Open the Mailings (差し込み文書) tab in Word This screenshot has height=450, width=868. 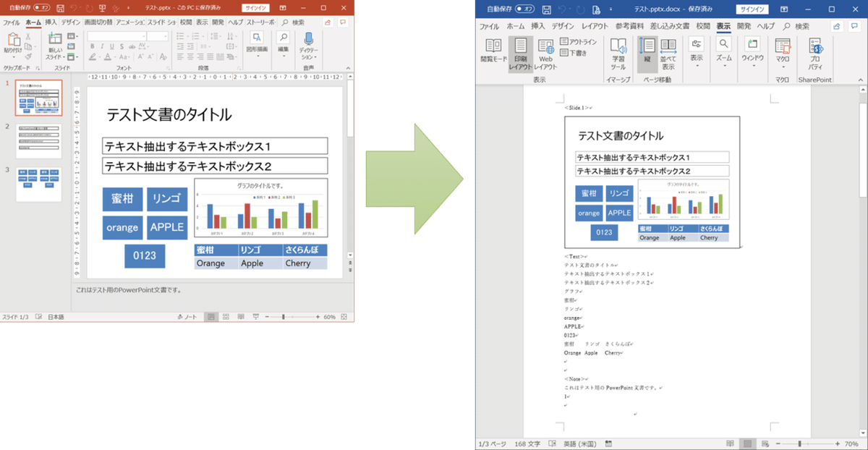(x=670, y=26)
